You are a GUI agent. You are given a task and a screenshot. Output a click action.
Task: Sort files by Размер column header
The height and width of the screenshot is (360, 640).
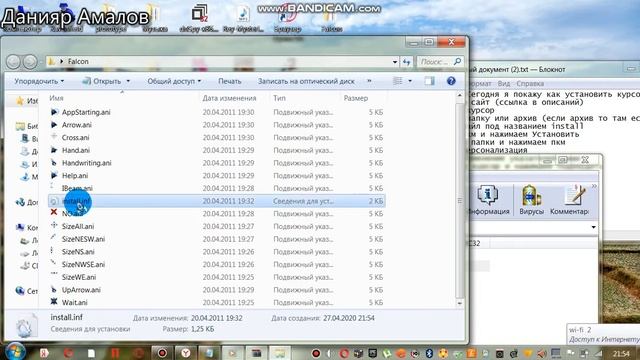[356, 98]
